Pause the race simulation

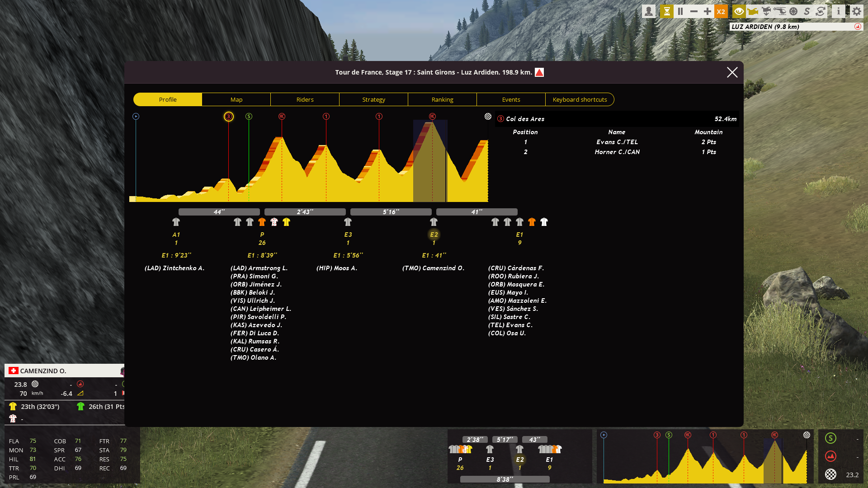[680, 11]
